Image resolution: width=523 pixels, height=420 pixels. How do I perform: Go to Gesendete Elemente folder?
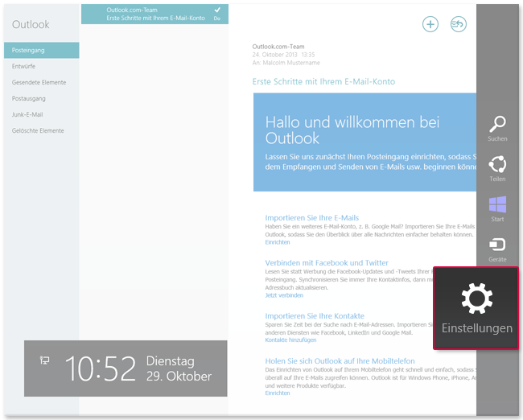pyautogui.click(x=40, y=82)
